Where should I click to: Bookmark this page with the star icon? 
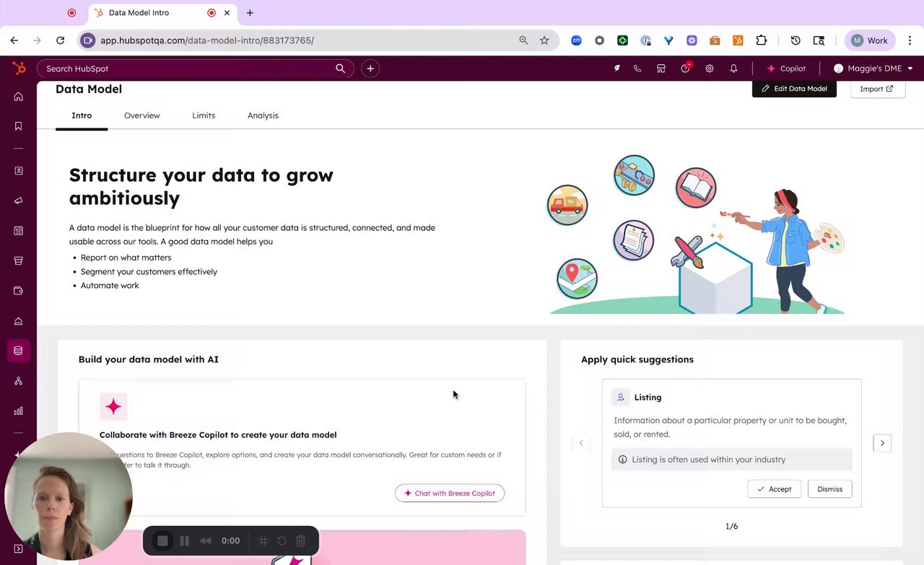click(x=544, y=40)
